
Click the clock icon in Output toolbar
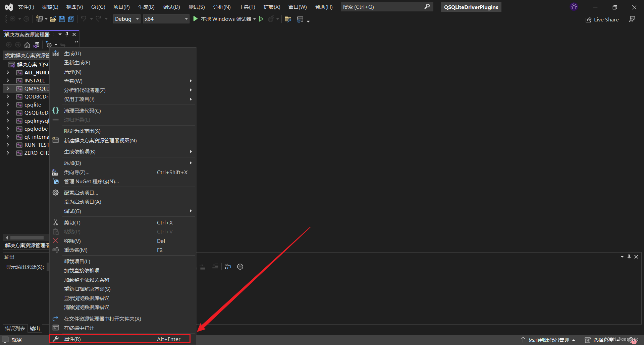[240, 267]
